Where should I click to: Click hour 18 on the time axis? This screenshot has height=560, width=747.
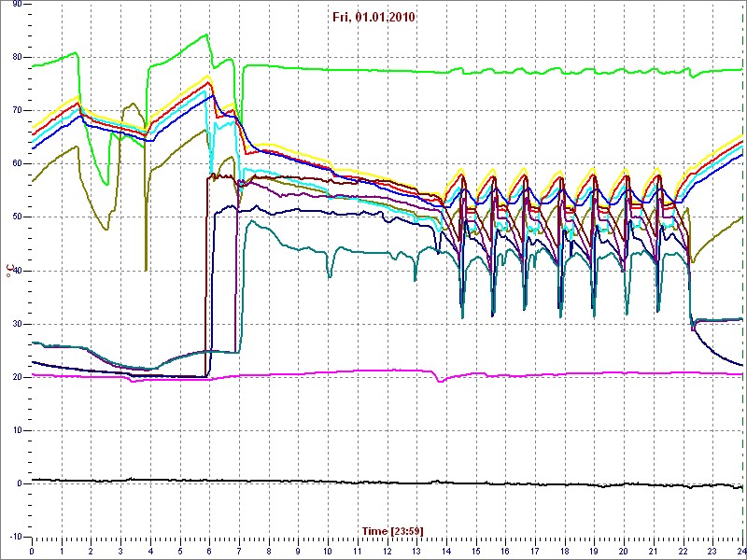(565, 552)
